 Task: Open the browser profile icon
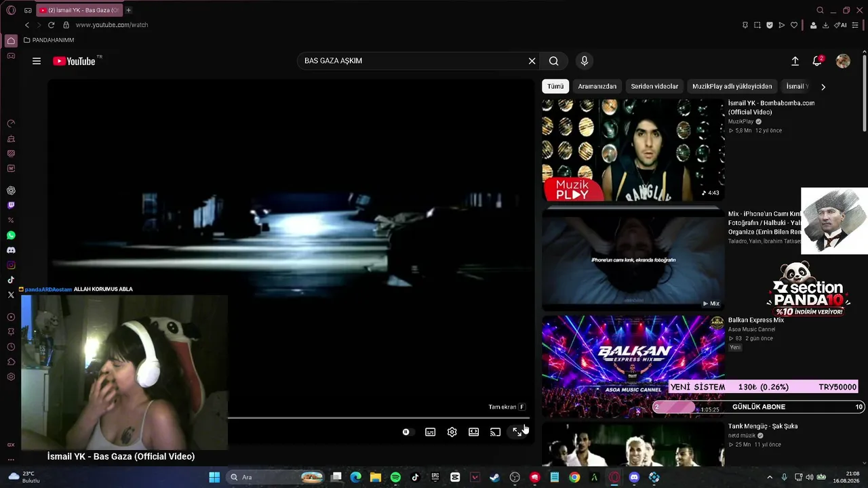[813, 25]
